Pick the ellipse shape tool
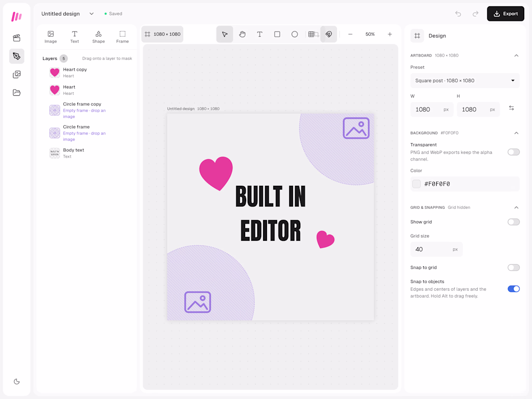 [295, 34]
